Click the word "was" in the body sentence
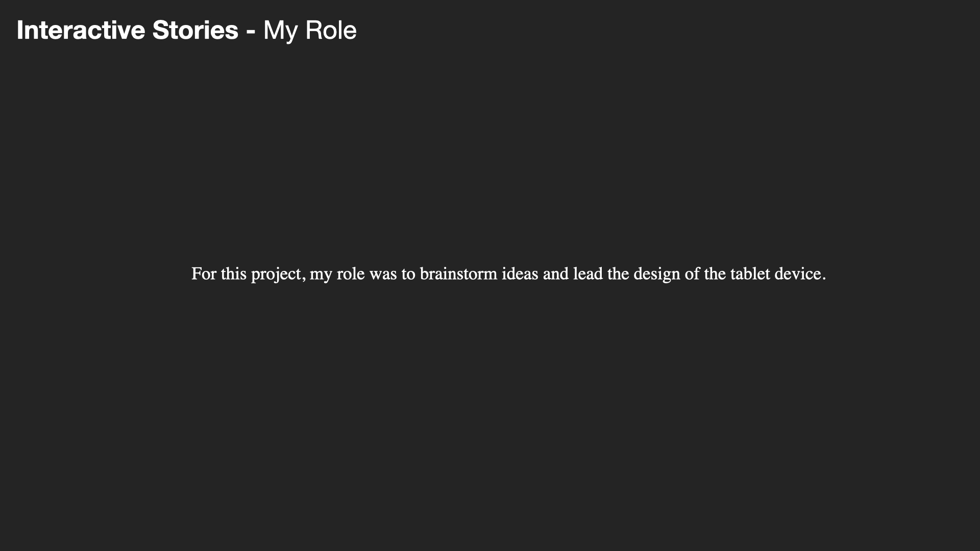The image size is (980, 551). [x=383, y=274]
